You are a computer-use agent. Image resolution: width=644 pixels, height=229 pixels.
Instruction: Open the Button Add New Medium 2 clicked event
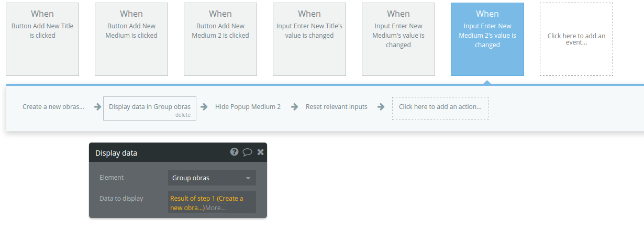(x=220, y=39)
